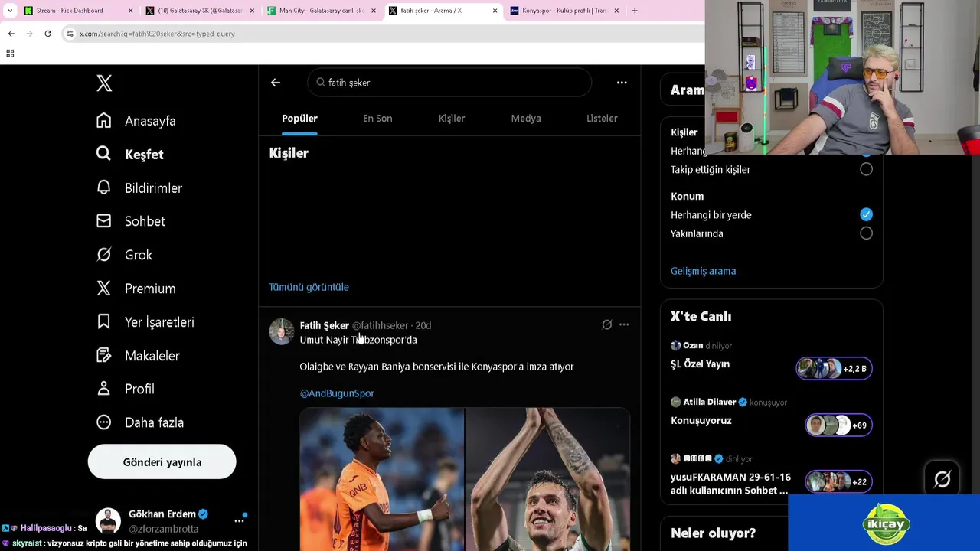
Task: Switch to Popüler tab
Action: 299,118
